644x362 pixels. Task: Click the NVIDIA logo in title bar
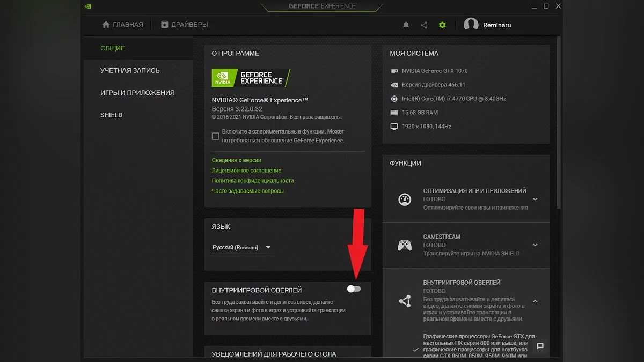[x=88, y=6]
